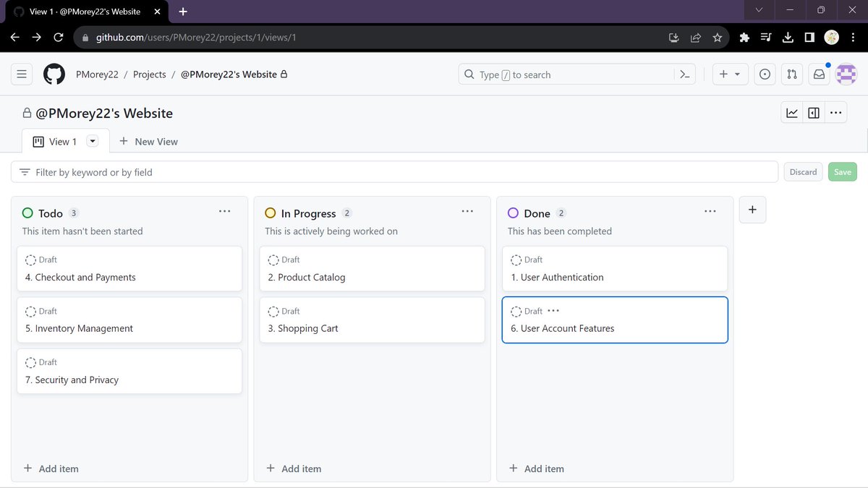868x488 pixels.
Task: Open Inventory Management card
Action: [x=129, y=320]
